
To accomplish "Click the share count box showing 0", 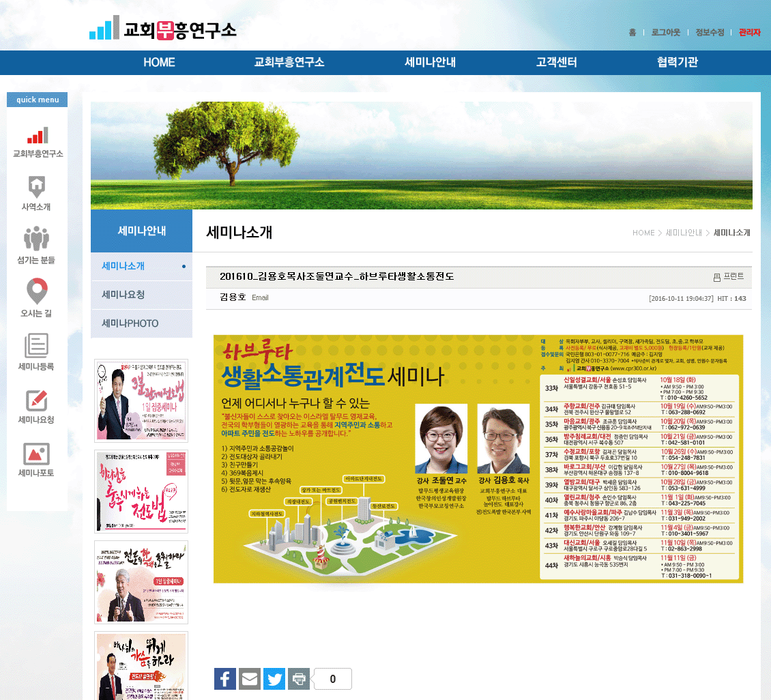I will tap(332, 679).
